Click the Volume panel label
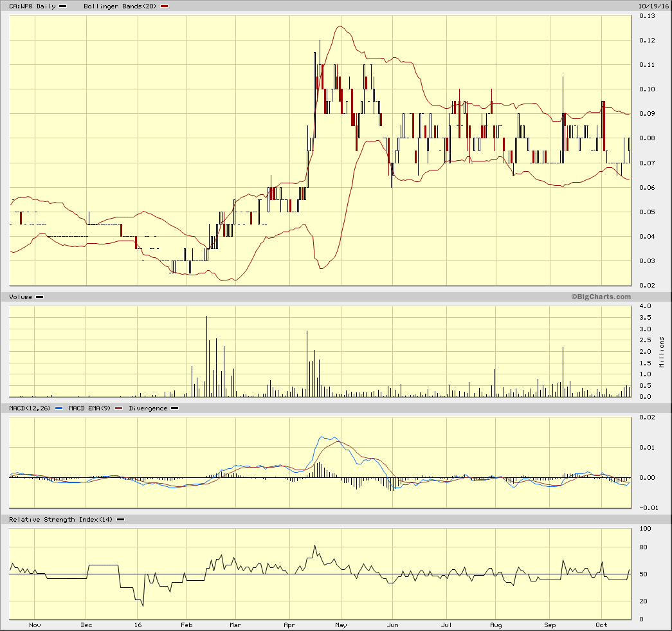Image resolution: width=672 pixels, height=631 pixels. pos(21,297)
